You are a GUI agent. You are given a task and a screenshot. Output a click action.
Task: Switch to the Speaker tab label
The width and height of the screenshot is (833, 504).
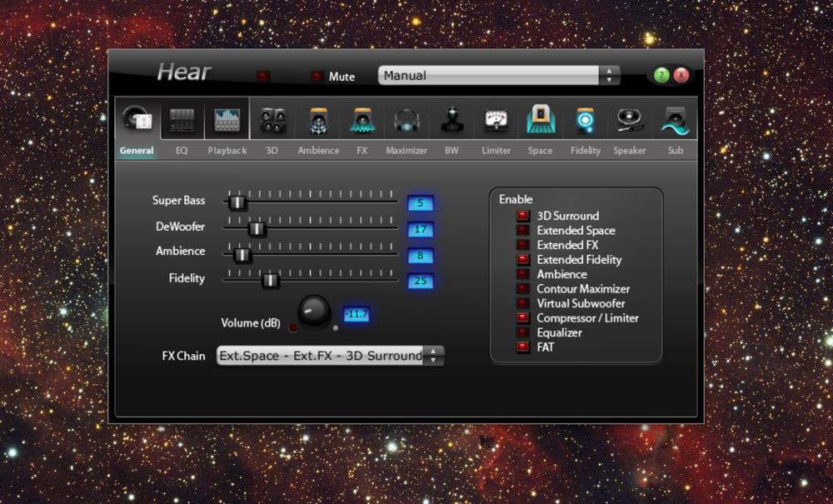(x=630, y=150)
